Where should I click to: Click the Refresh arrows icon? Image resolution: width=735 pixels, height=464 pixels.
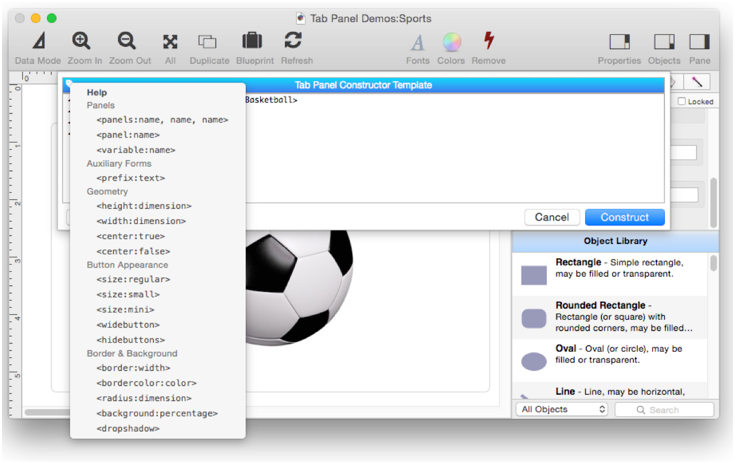(x=293, y=40)
